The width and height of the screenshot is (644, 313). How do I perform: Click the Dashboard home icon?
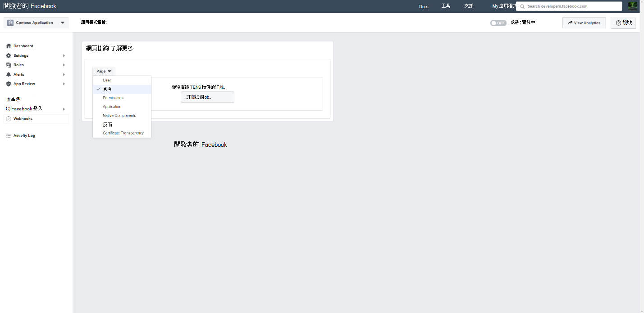tap(9, 46)
